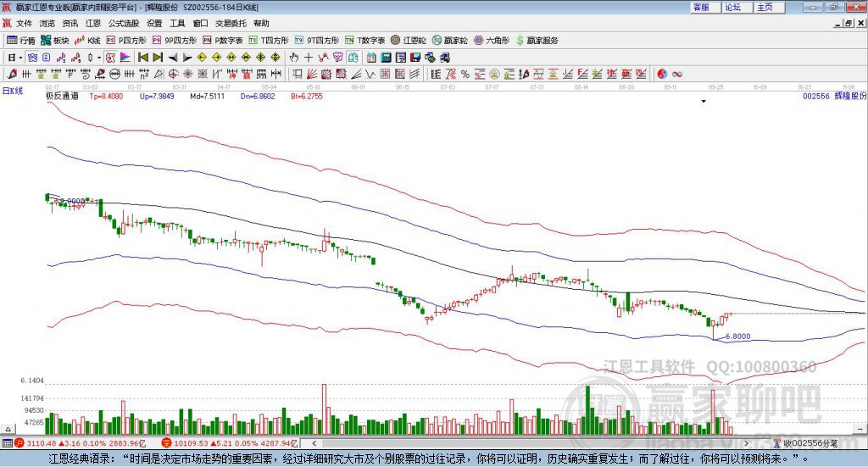This screenshot has height=467, width=868.
Task: Click the black left arrow icon
Action: [173, 58]
